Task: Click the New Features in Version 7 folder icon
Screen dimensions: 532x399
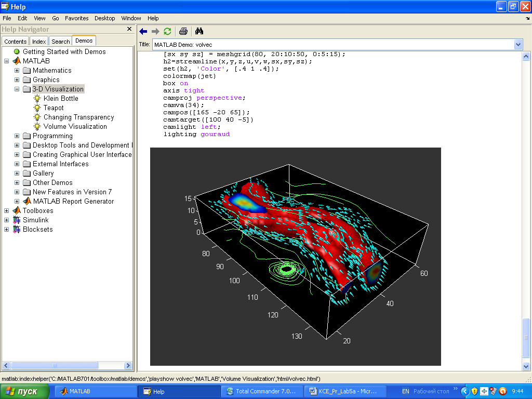Action: pos(27,192)
